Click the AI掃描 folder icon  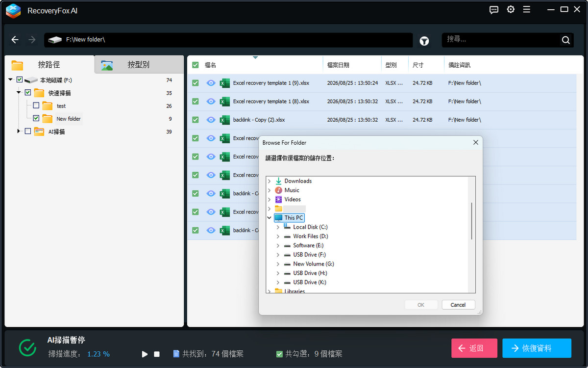pyautogui.click(x=39, y=131)
